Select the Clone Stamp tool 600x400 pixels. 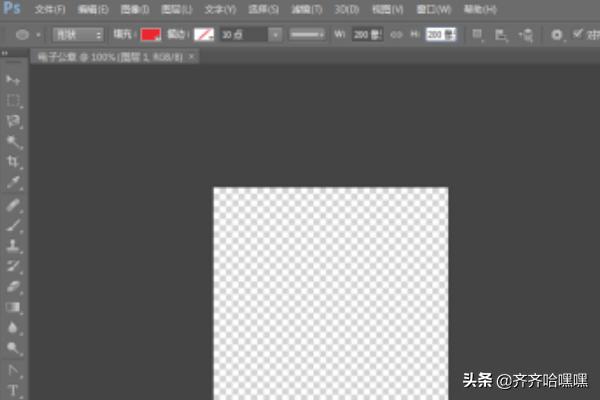pos(13,246)
